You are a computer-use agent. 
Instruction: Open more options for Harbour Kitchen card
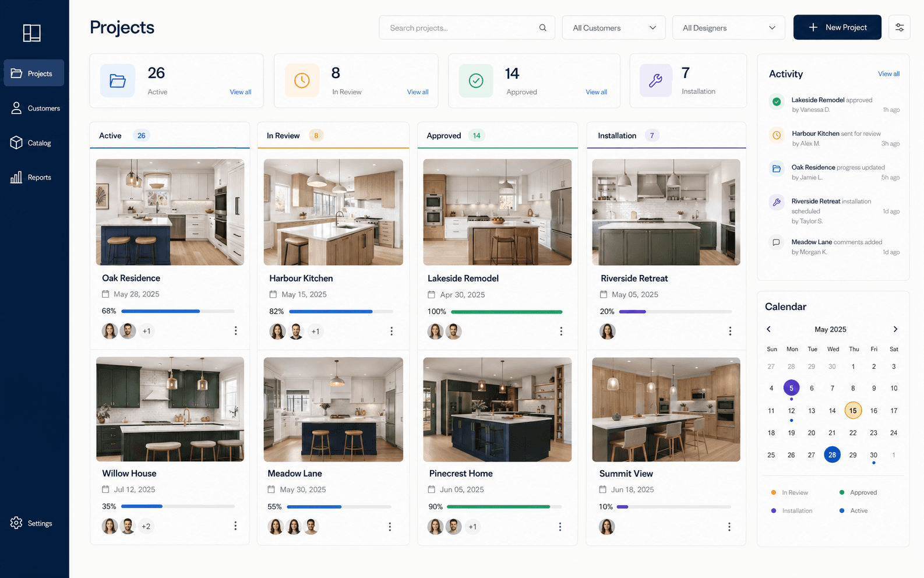(x=391, y=331)
